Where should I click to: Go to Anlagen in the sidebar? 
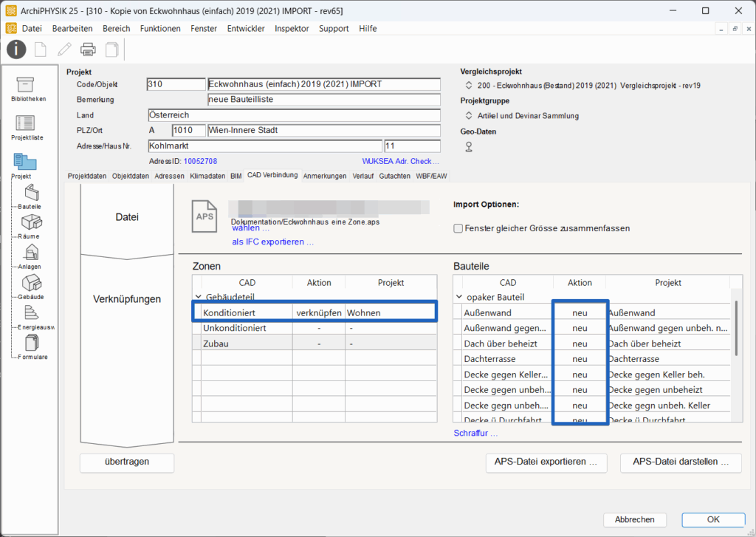coord(32,253)
